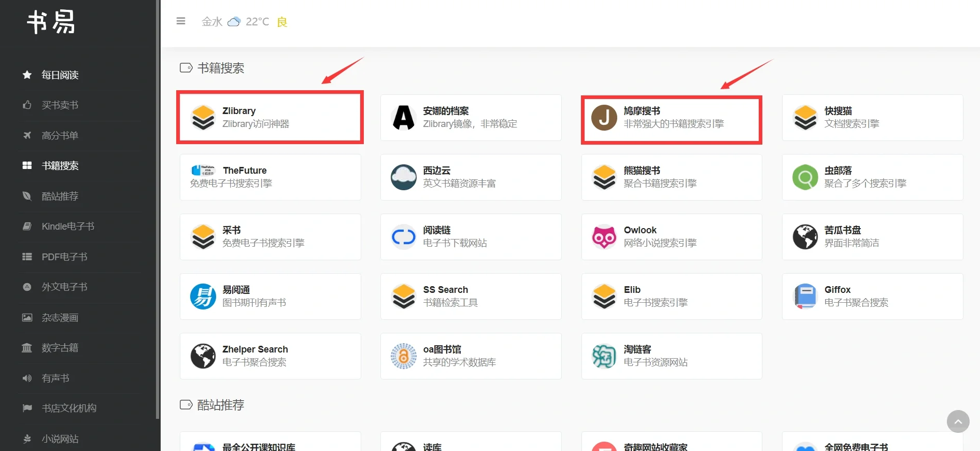This screenshot has width=980, height=451.
Task: Click the 虫部落 green search icon
Action: [x=805, y=177]
